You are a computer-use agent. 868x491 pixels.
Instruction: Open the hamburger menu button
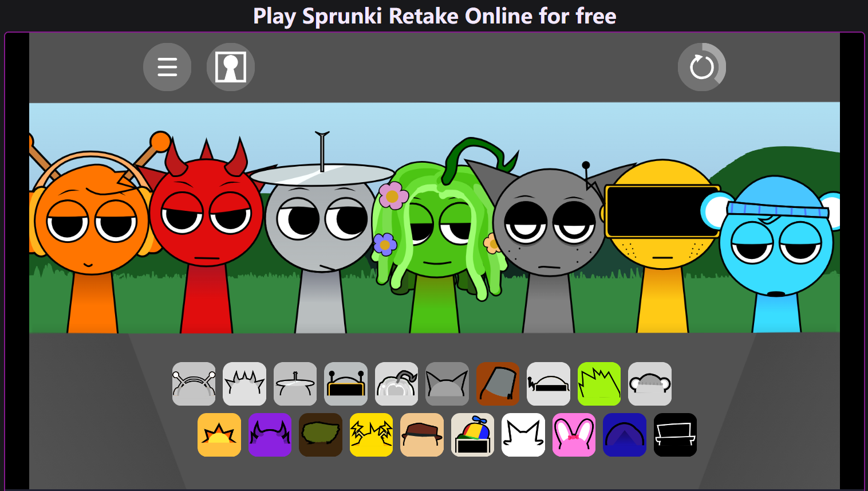coord(167,67)
